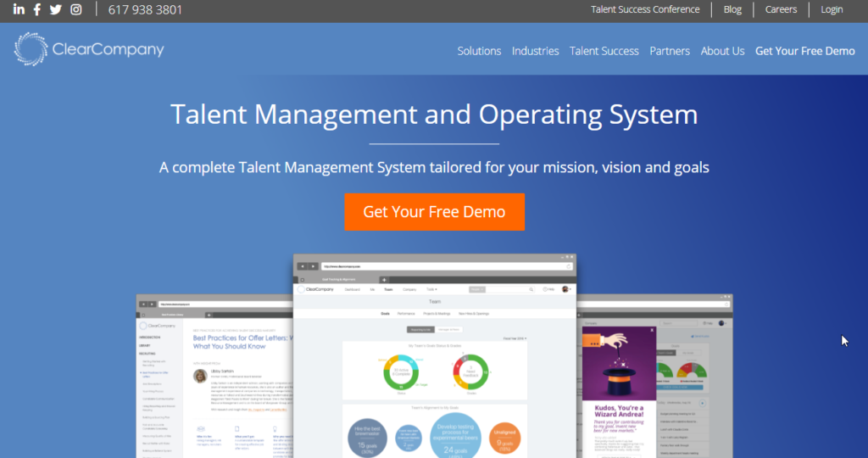Click the orange Unaligned 9 goals bubble
The width and height of the screenshot is (868, 458).
click(x=504, y=438)
